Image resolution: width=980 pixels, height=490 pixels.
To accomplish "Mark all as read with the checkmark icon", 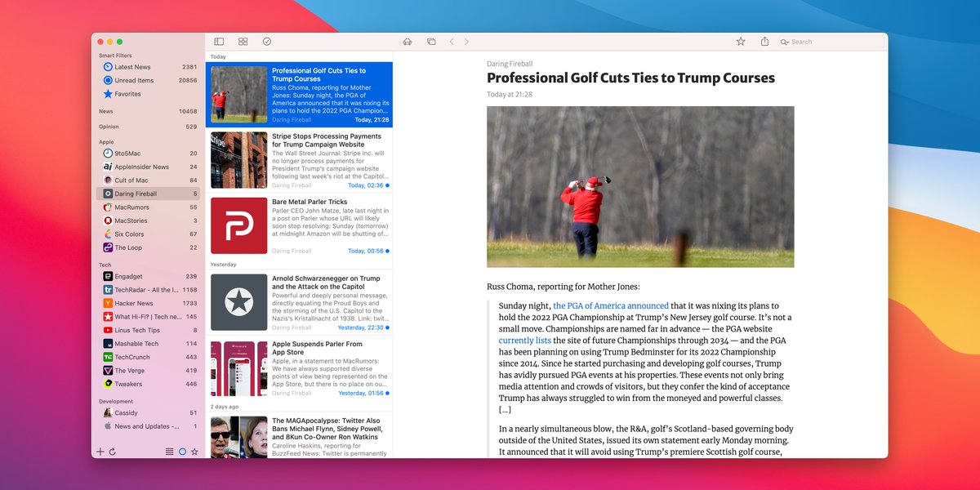I will (x=267, y=42).
